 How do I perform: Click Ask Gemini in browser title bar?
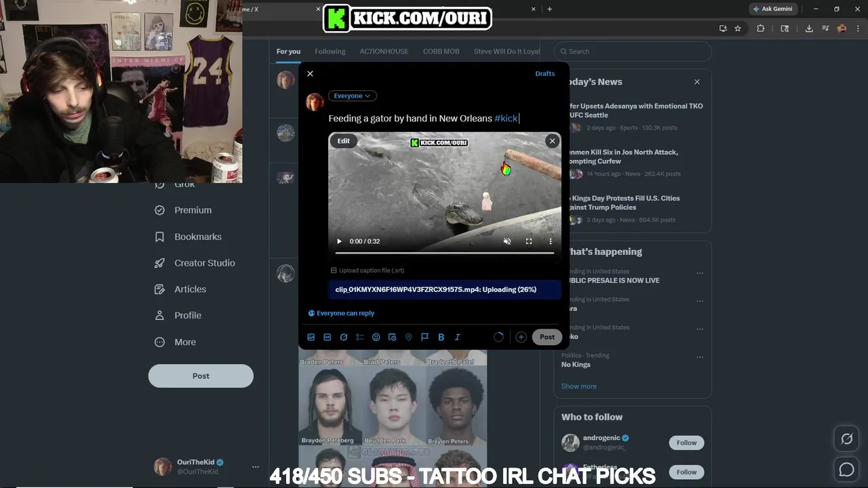pyautogui.click(x=772, y=9)
